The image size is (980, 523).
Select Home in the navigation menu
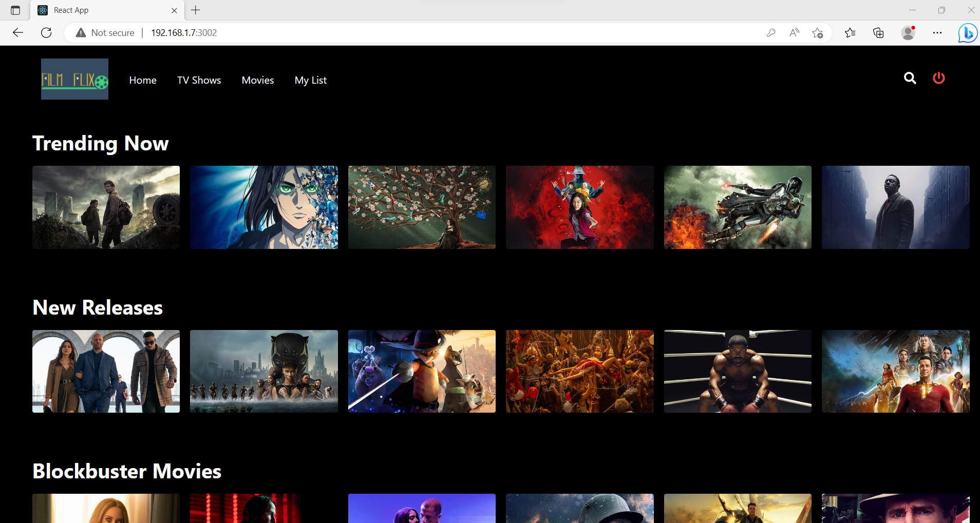(x=143, y=80)
